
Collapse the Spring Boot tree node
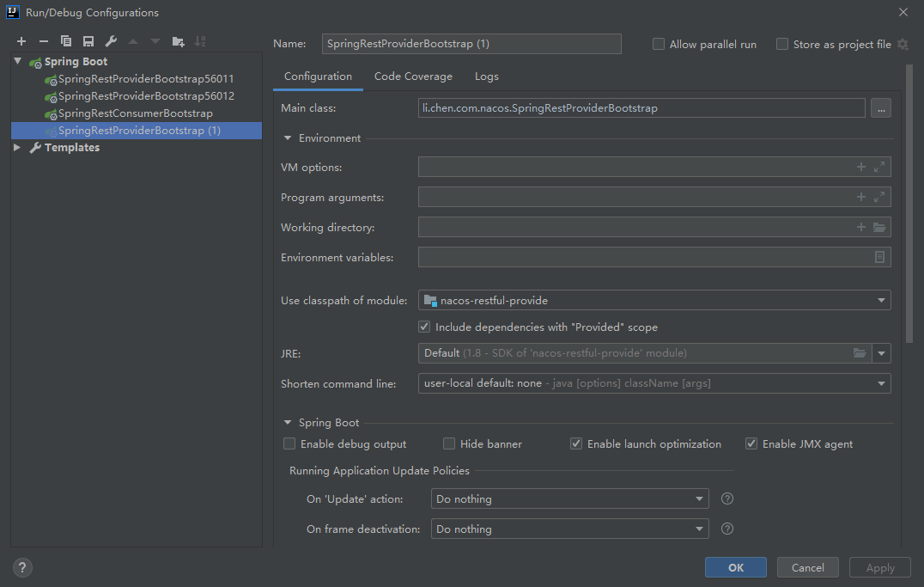point(18,61)
